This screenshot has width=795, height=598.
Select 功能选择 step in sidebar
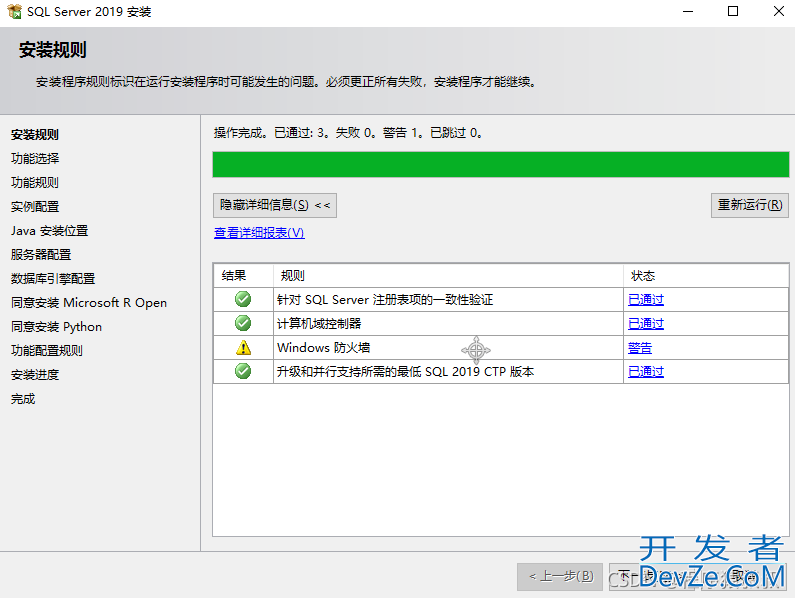35,159
